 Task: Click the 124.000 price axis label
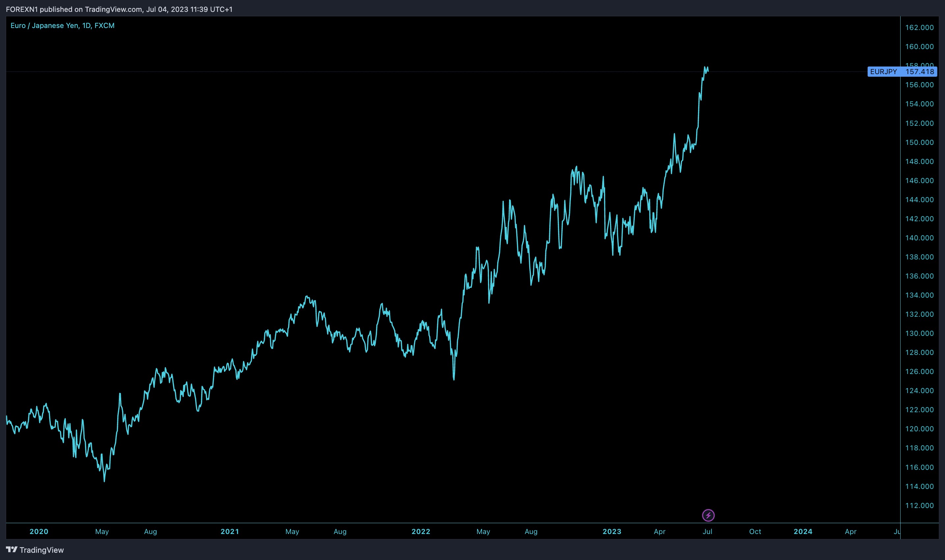point(919,391)
